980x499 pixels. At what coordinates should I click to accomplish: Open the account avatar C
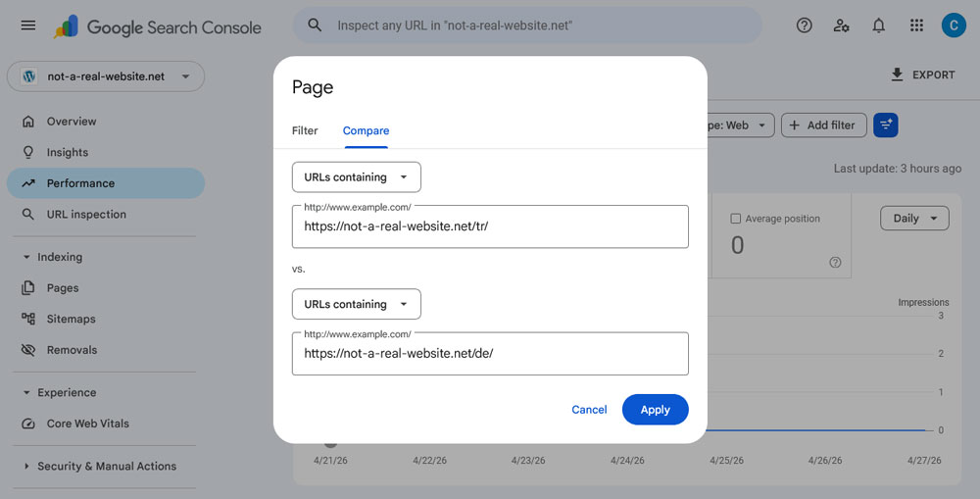click(954, 25)
